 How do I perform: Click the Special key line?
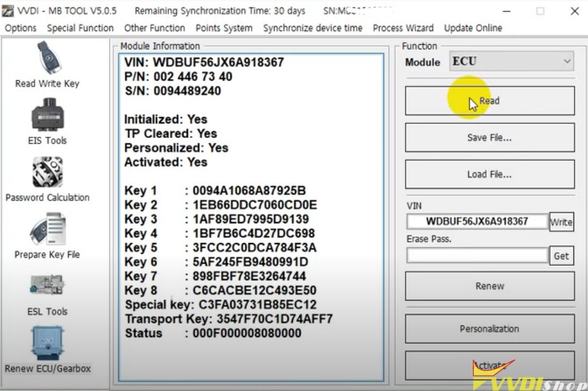point(221,304)
